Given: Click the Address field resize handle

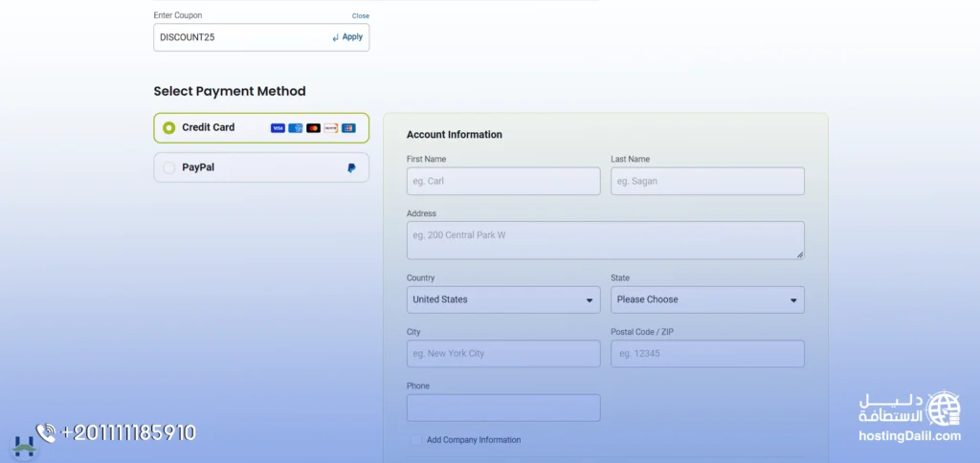Looking at the screenshot, I should [x=800, y=254].
